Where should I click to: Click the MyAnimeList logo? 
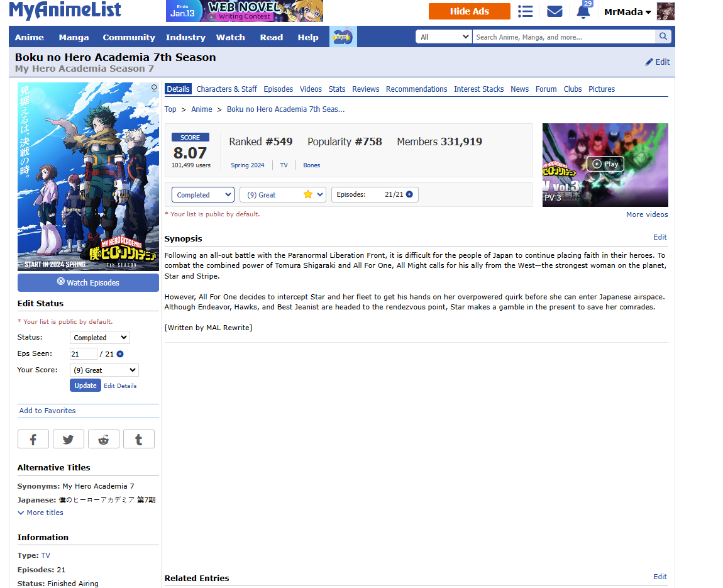tap(65, 10)
